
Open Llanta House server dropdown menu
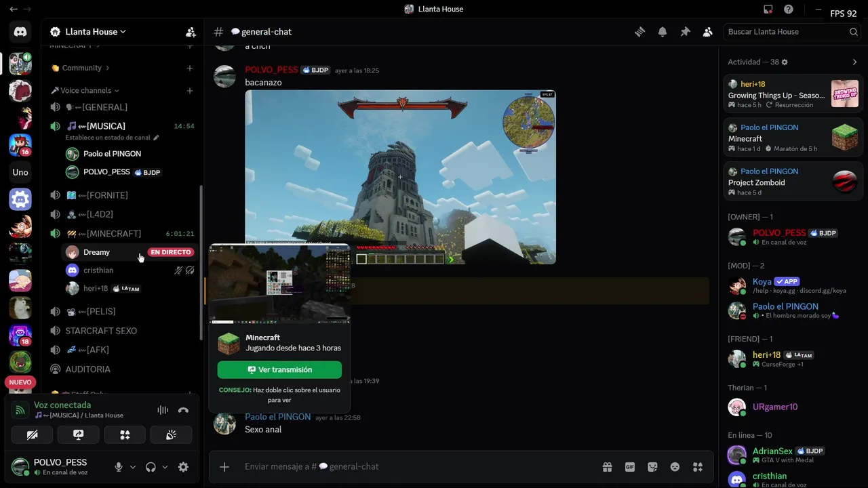tap(96, 32)
